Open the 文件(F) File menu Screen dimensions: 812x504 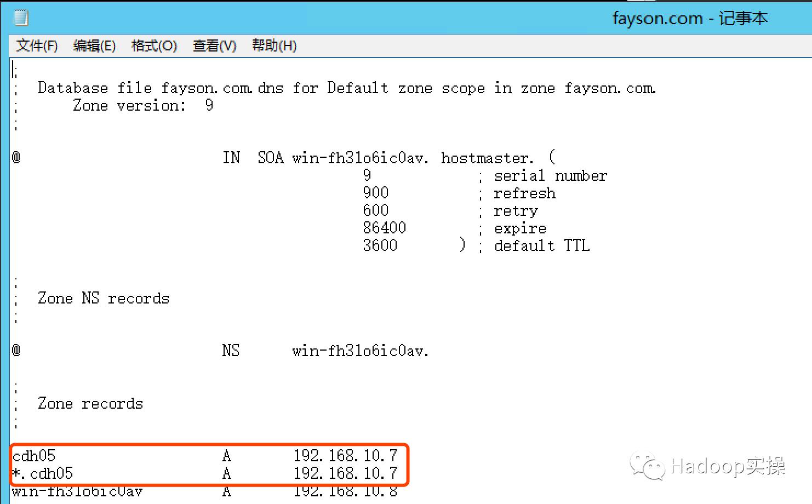(x=37, y=46)
